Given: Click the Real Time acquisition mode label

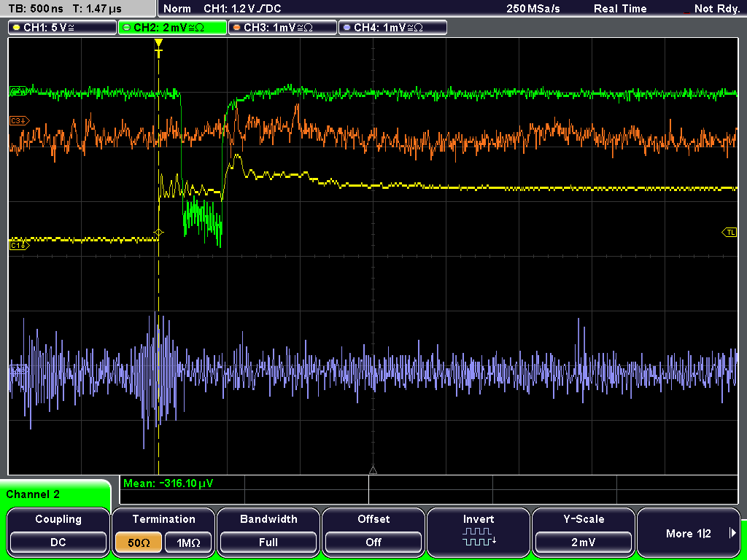Looking at the screenshot, I should click(x=620, y=9).
